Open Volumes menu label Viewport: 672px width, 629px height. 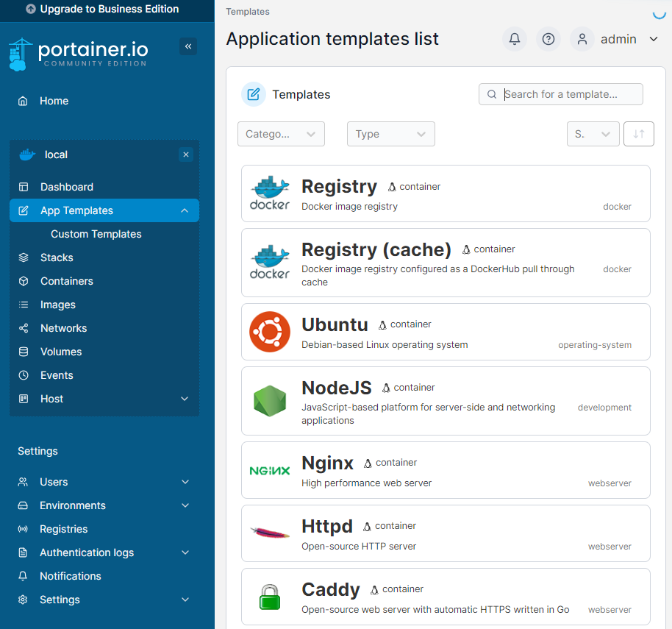(61, 352)
